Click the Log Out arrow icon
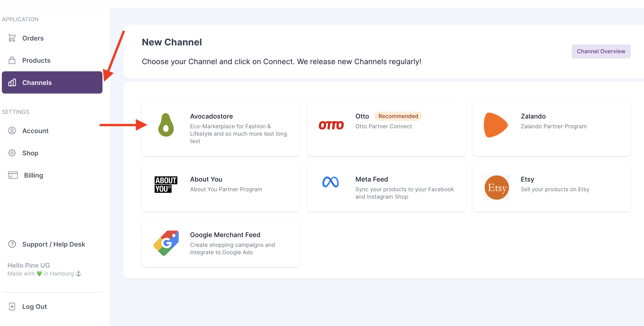Viewport: 644px width, 326px height. (x=12, y=306)
